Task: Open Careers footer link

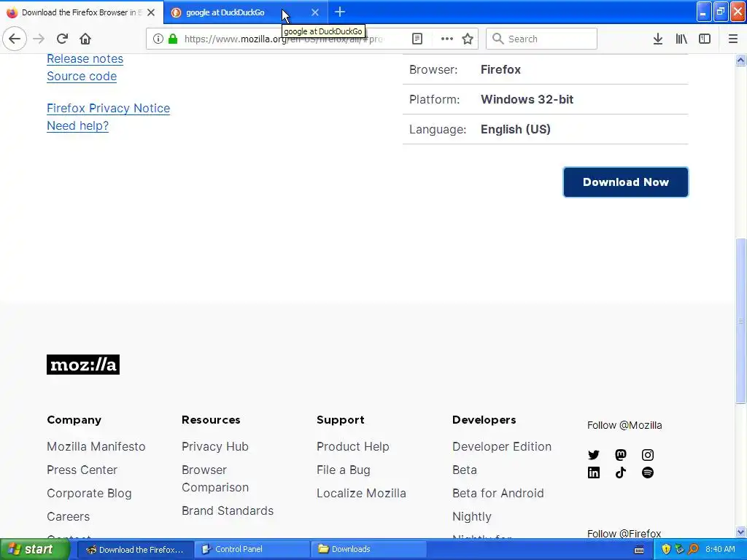Action: (x=68, y=517)
